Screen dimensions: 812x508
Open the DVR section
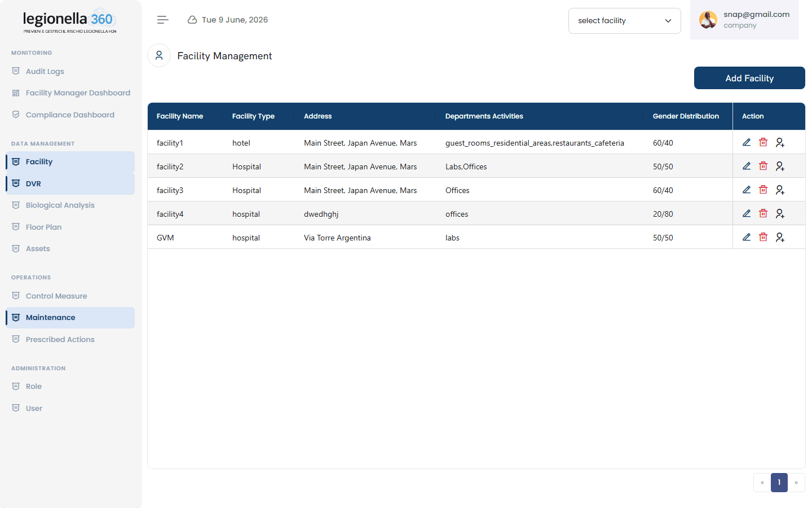coord(70,183)
